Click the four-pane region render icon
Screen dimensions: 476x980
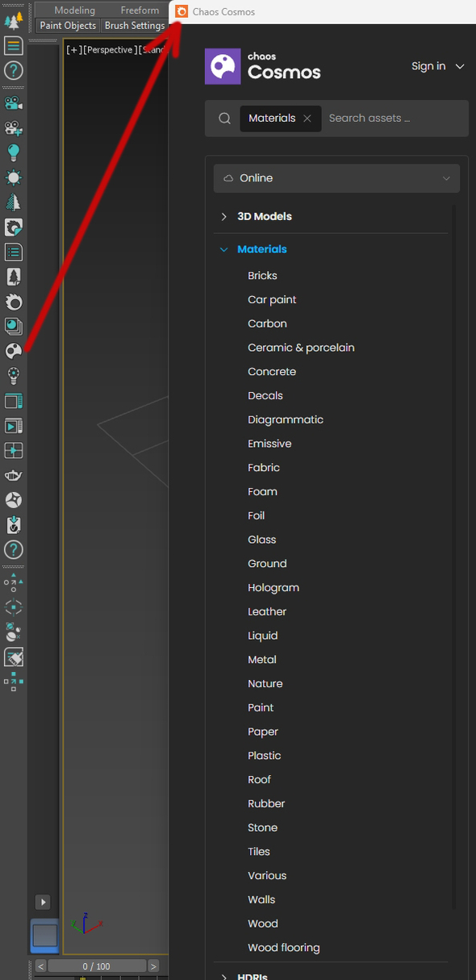point(14,450)
